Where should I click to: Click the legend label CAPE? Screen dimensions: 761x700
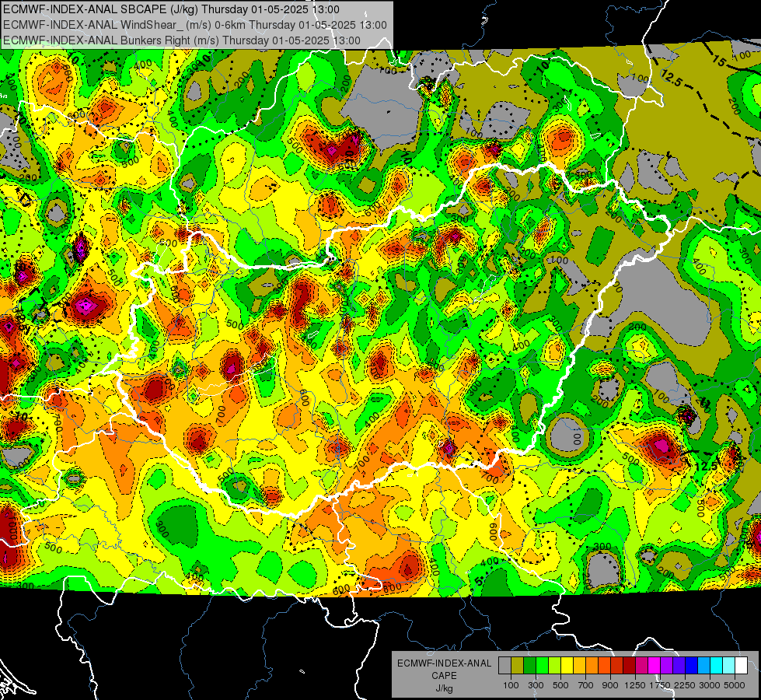tap(444, 676)
